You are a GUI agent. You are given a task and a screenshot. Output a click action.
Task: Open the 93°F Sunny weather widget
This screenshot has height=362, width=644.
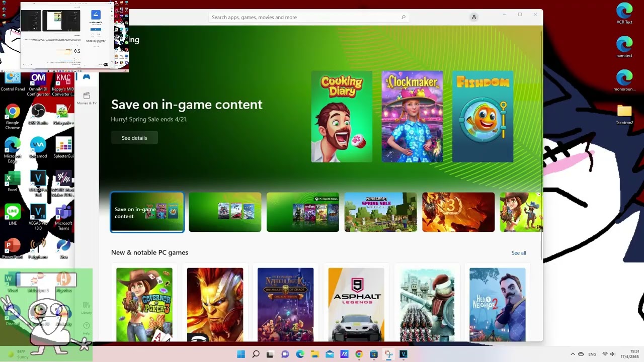(17, 354)
